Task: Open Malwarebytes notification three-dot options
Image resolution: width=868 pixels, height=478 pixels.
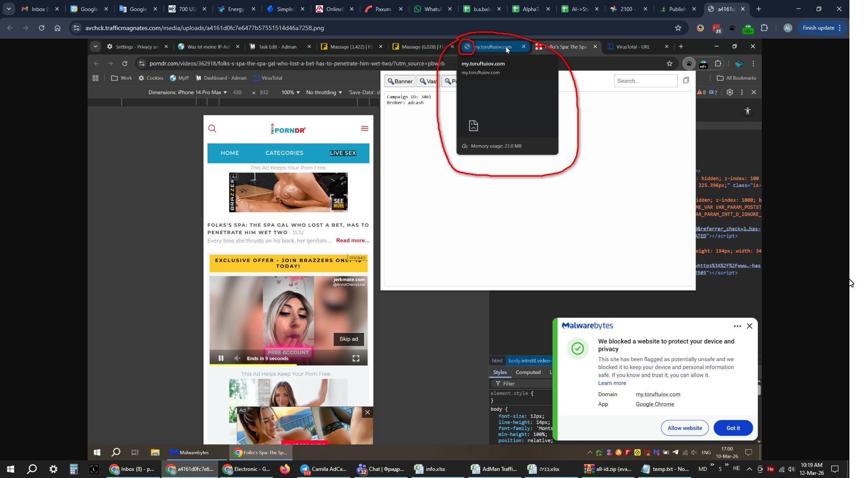Action: point(737,326)
